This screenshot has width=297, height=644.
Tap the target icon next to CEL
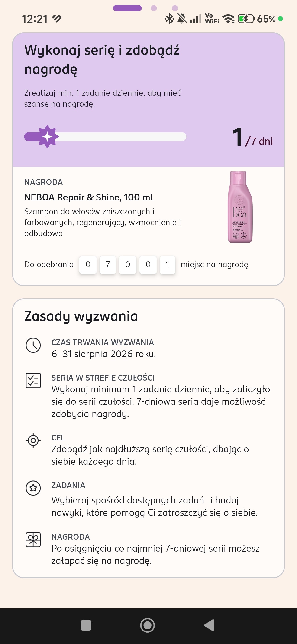click(33, 440)
